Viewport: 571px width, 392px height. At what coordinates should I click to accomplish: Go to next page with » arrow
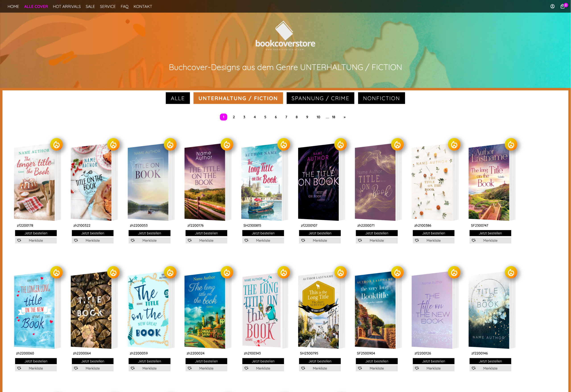tap(344, 117)
